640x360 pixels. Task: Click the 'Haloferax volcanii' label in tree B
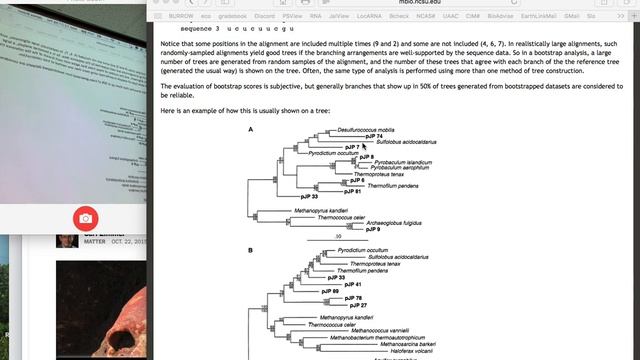click(411, 351)
